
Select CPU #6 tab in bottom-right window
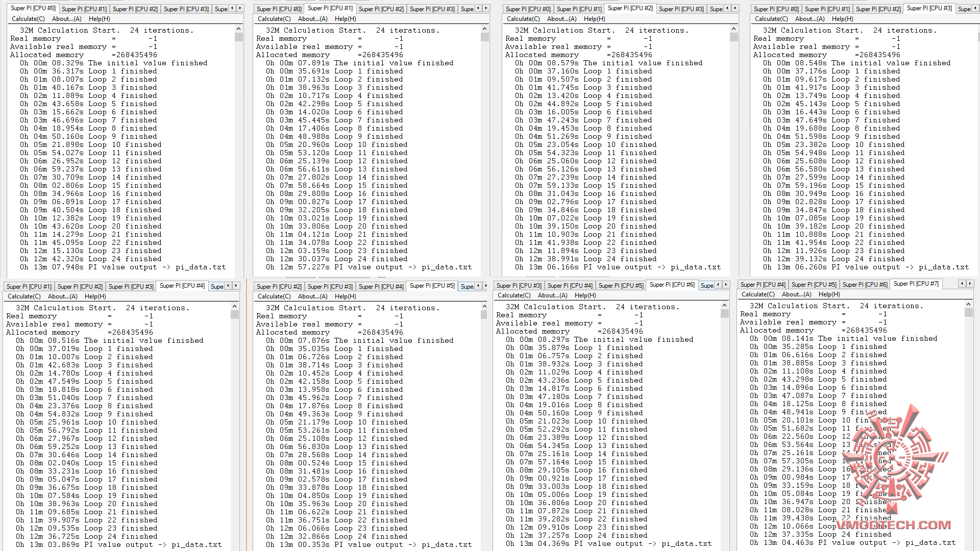[865, 284]
